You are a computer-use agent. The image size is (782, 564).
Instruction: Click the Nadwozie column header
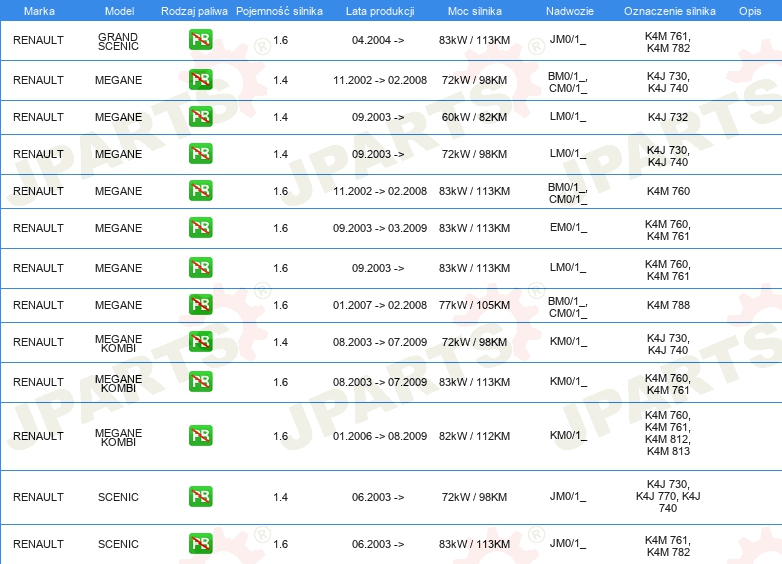pos(570,11)
